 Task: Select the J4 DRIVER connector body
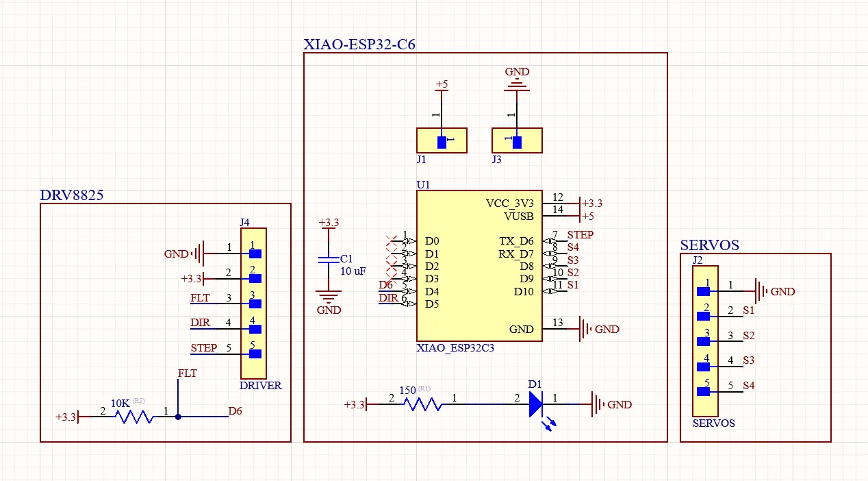pos(253,304)
